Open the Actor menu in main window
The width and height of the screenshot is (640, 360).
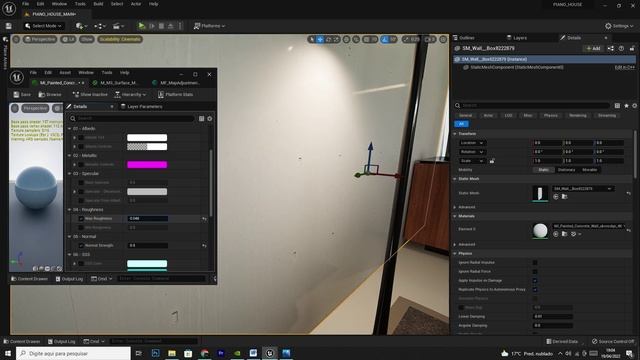[136, 4]
